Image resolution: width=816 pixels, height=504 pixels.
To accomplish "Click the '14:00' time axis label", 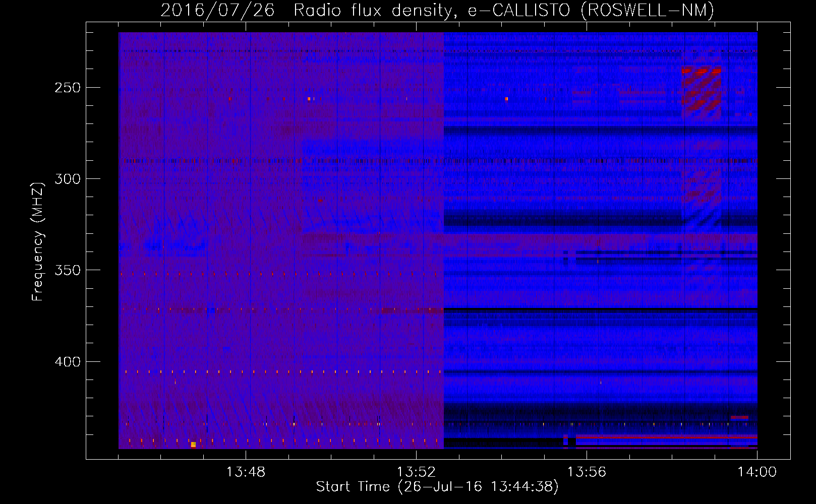I will [757, 472].
